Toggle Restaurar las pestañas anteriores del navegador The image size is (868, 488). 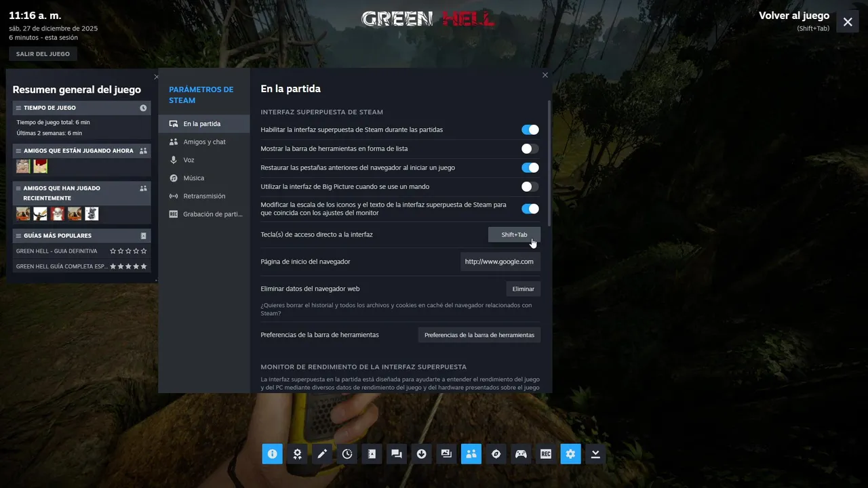tap(530, 167)
